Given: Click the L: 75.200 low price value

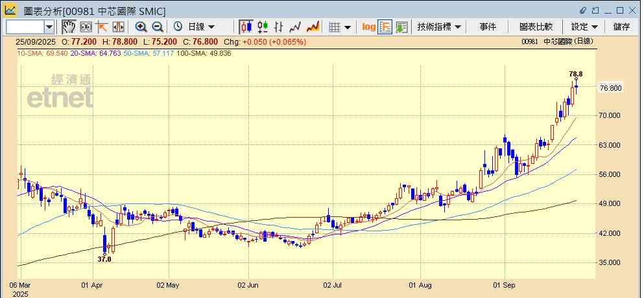Looking at the screenshot, I should click(160, 41).
